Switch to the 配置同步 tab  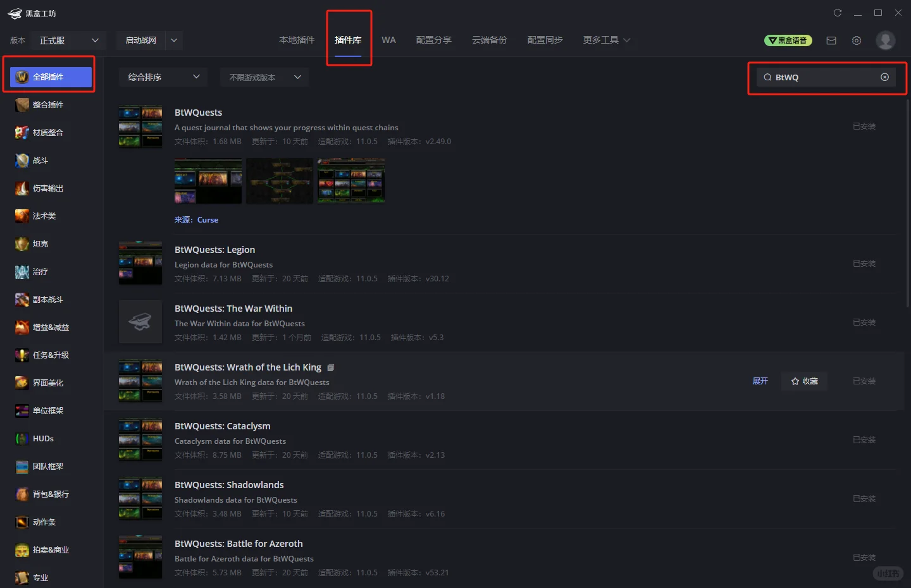[x=545, y=40]
